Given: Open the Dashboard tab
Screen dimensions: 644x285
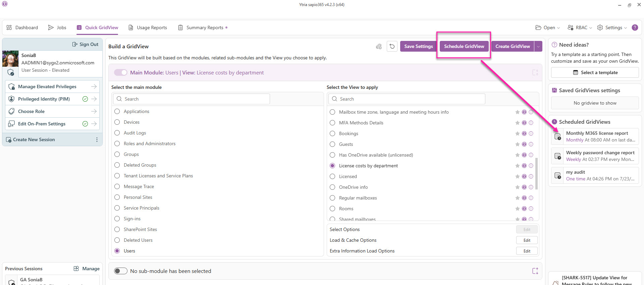Looking at the screenshot, I should click(22, 27).
